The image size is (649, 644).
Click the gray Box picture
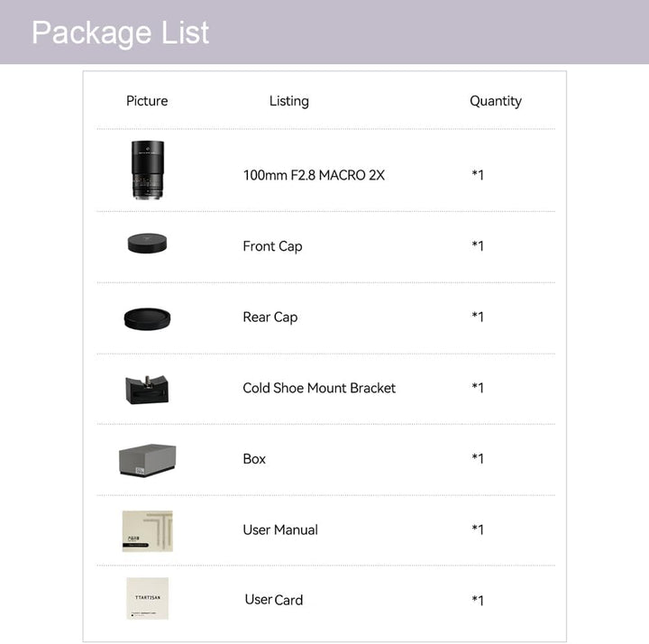point(147,460)
